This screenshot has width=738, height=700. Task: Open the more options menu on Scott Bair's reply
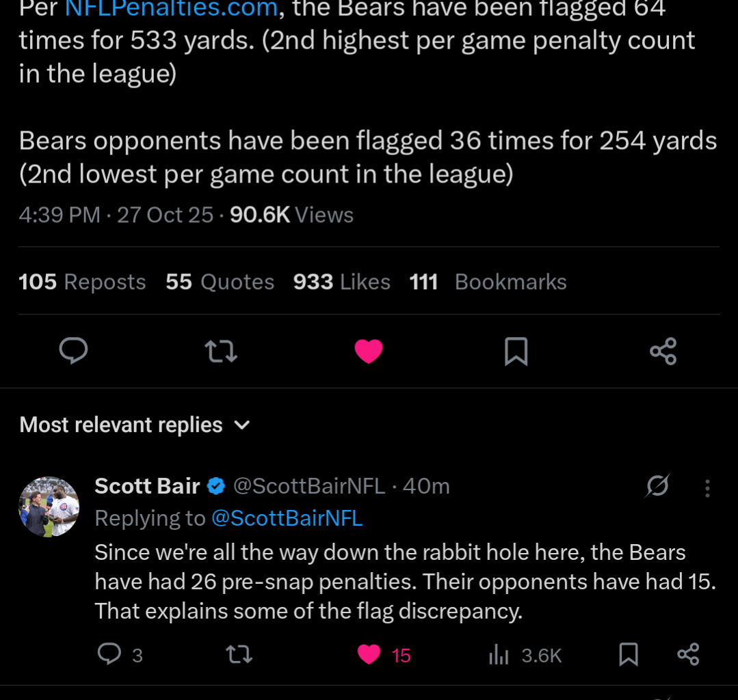pos(707,486)
